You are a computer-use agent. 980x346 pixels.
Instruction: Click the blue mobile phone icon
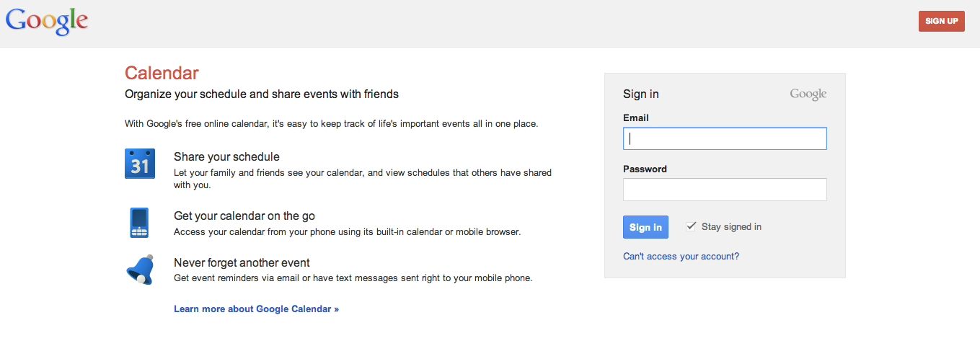(x=140, y=223)
